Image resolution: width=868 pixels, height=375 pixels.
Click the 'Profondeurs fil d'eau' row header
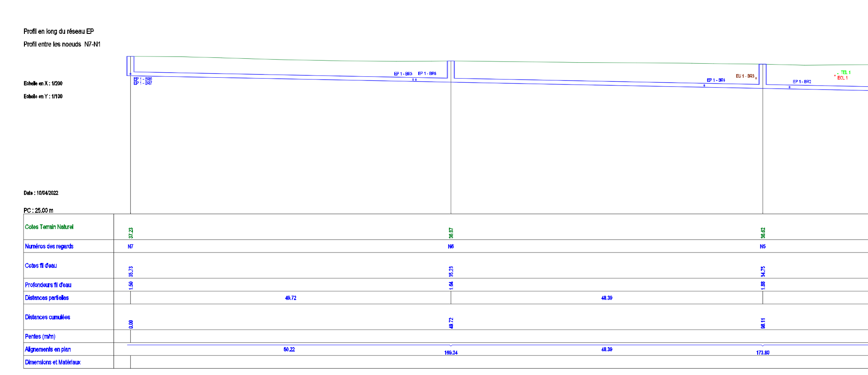pos(48,285)
